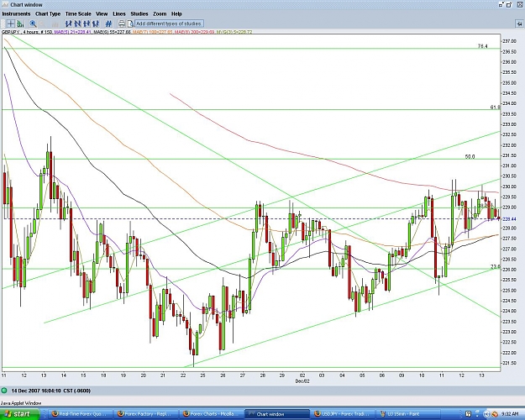525x420 pixels.
Task: Click the red MA 200 legend label
Action: (194, 32)
